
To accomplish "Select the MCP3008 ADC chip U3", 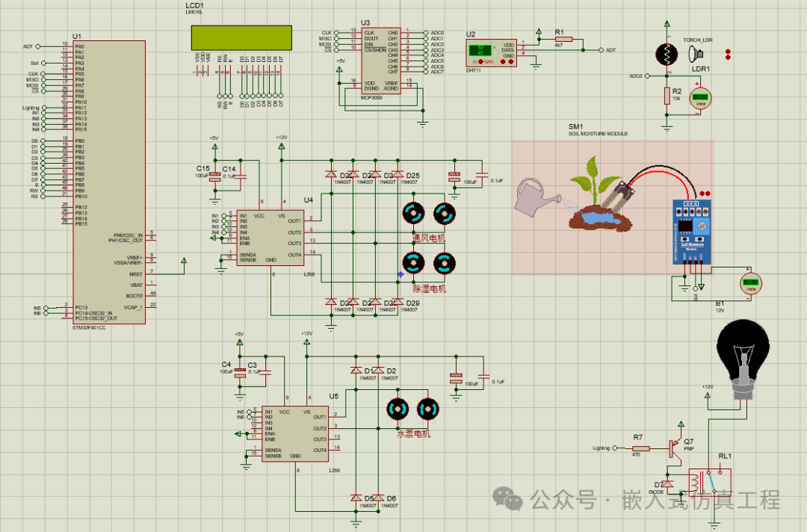I will pos(380,61).
